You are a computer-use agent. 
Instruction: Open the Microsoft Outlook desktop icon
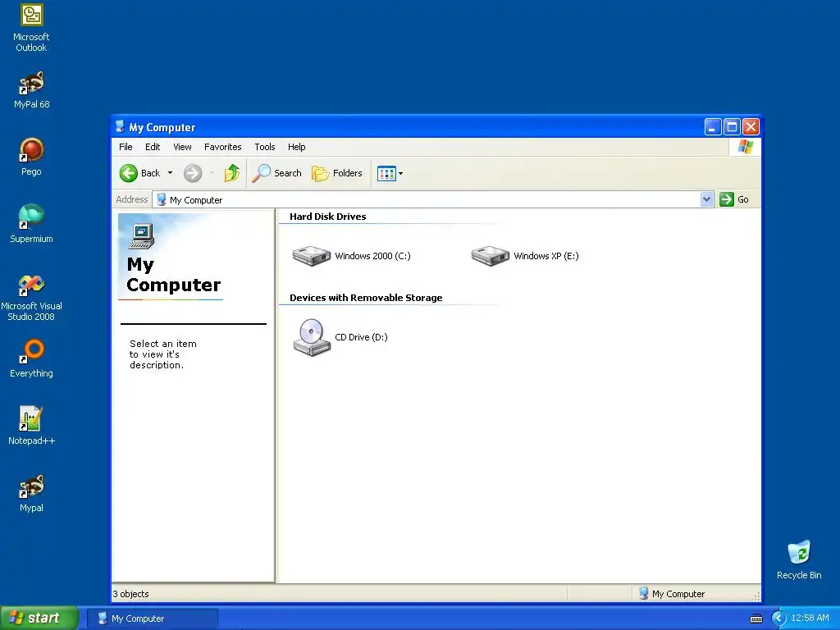(31, 27)
